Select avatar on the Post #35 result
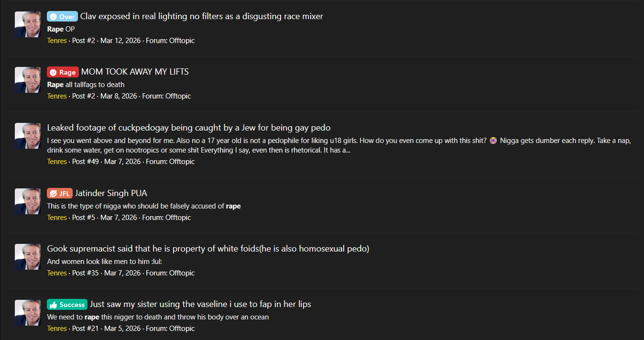The width and height of the screenshot is (644, 340). [28, 257]
